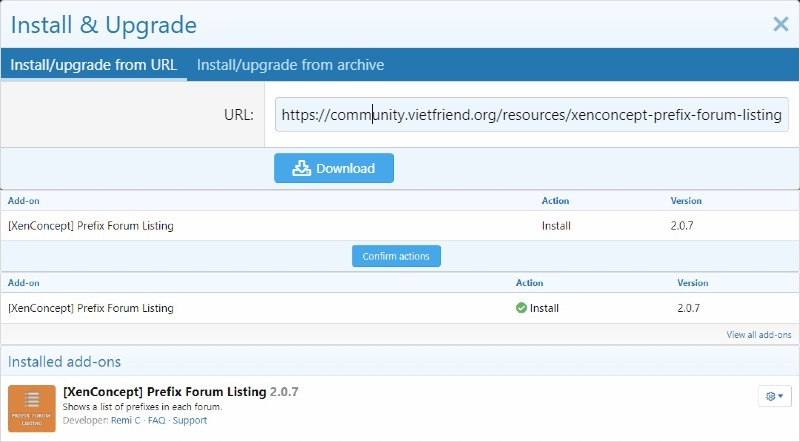Open the View all add-ons link
This screenshot has height=442, width=800.
[759, 335]
